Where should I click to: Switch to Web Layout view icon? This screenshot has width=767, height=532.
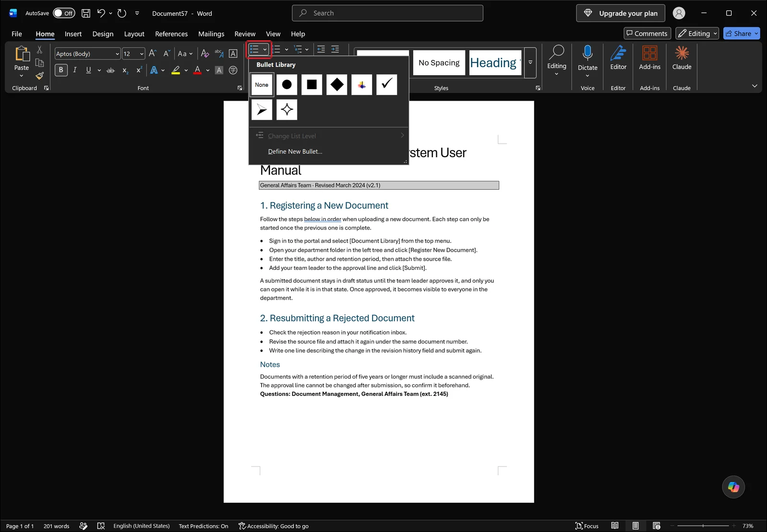pyautogui.click(x=657, y=526)
